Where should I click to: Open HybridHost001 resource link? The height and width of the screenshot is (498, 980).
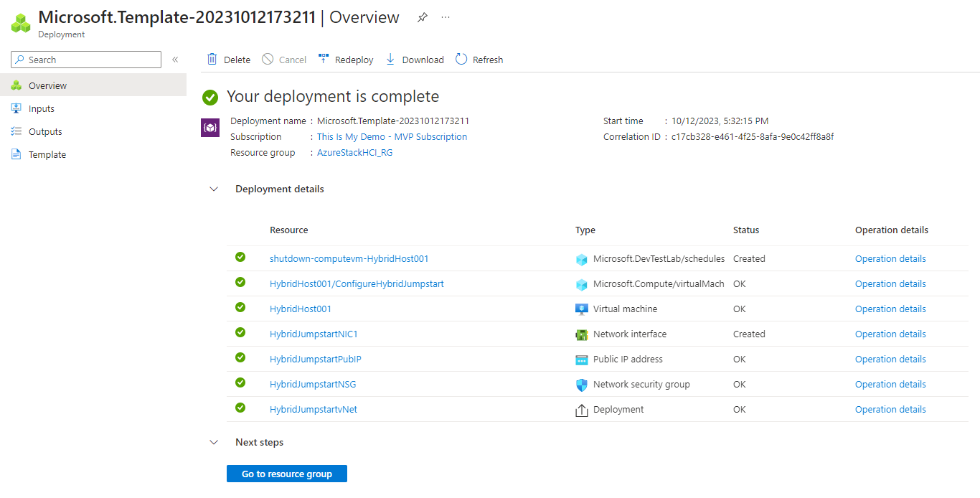tap(301, 309)
